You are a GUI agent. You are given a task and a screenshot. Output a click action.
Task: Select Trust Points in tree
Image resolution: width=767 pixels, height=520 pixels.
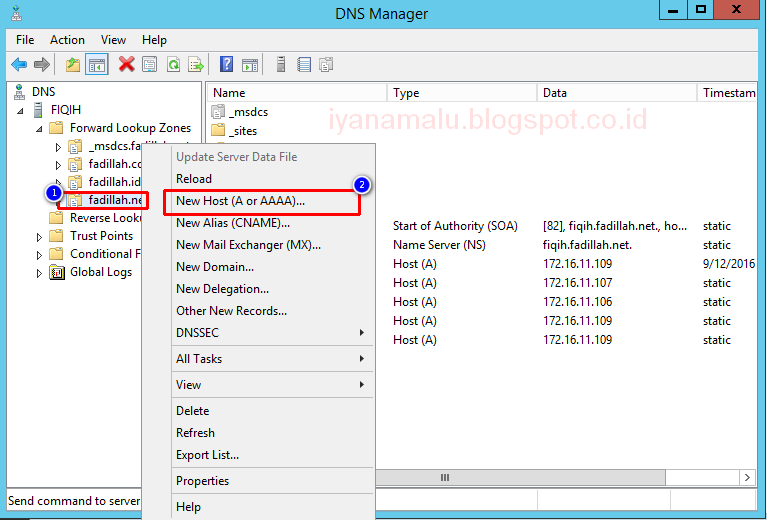[101, 235]
